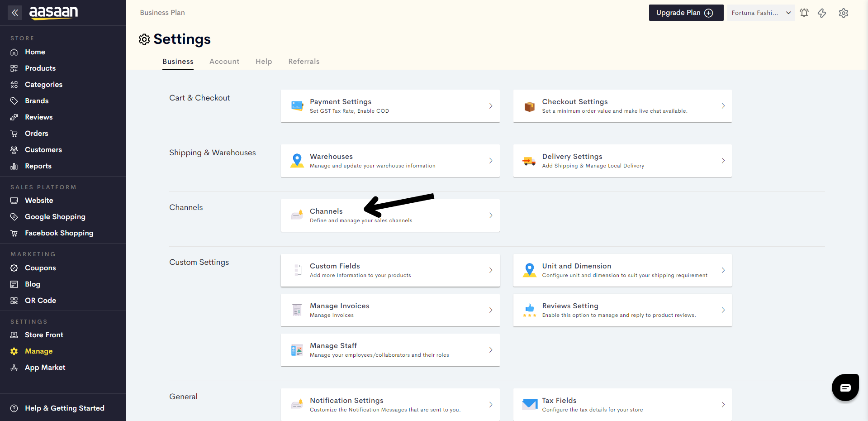Click 'Add Shipping & Manage Local Delivery' text
The height and width of the screenshot is (421, 868).
(x=593, y=166)
